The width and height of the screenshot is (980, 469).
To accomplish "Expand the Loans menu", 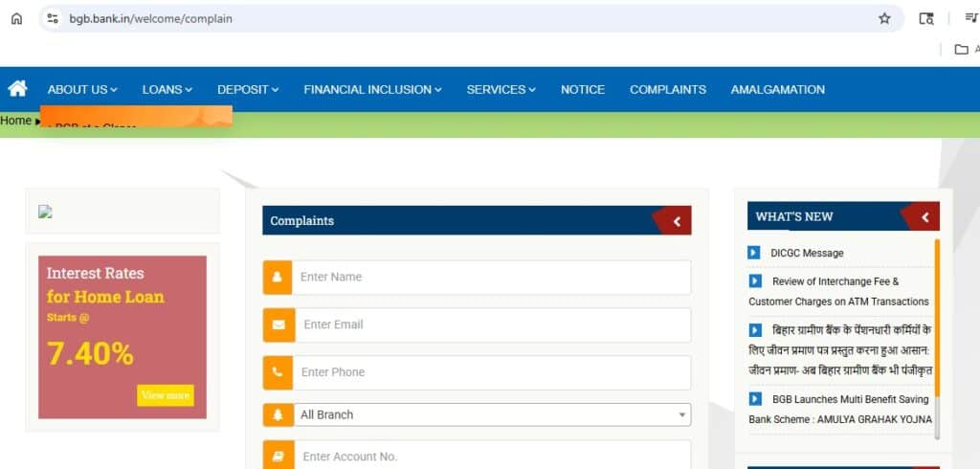I will [x=167, y=89].
